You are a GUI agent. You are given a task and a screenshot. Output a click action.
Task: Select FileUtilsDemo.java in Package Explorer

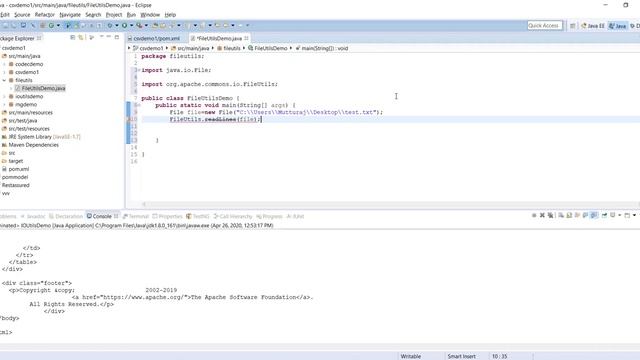[x=40, y=89]
